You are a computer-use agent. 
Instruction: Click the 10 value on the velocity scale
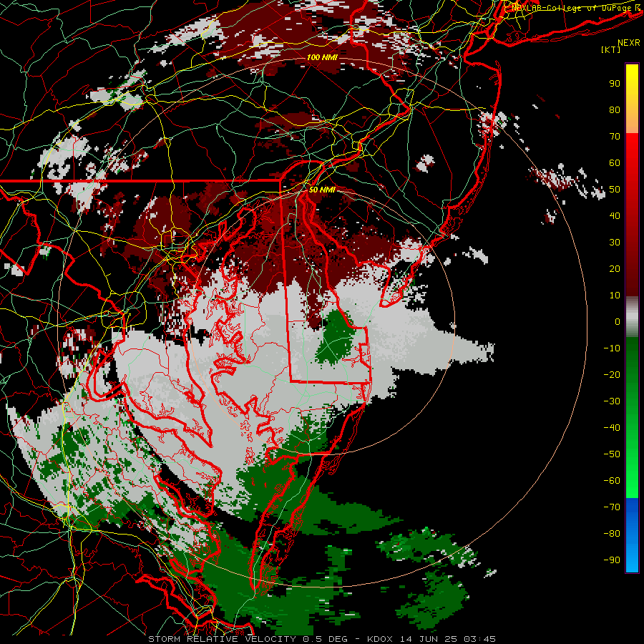pos(615,296)
